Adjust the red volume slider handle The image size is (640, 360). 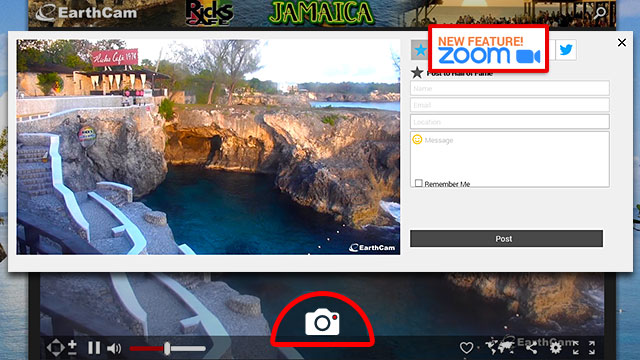[167, 348]
